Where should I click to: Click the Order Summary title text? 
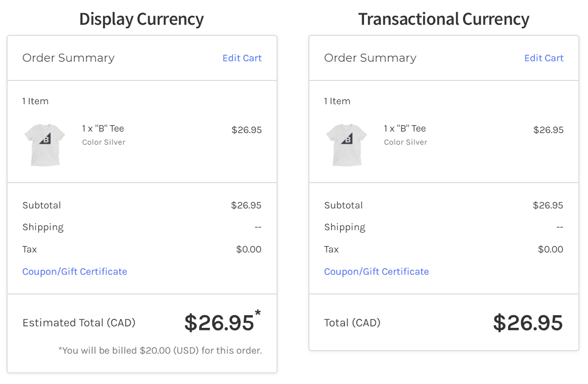68,58
